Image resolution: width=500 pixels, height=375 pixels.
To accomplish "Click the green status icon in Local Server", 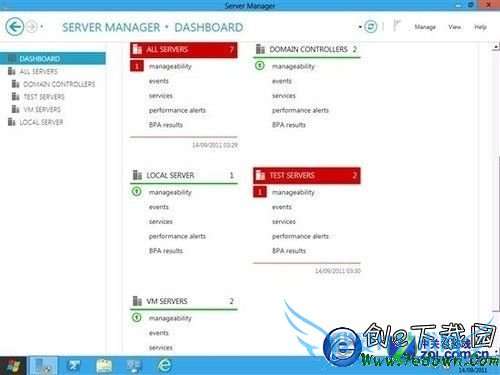I will pyautogui.click(x=137, y=191).
